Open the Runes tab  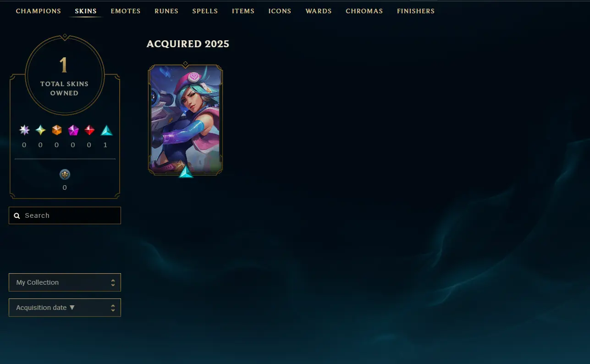[166, 11]
